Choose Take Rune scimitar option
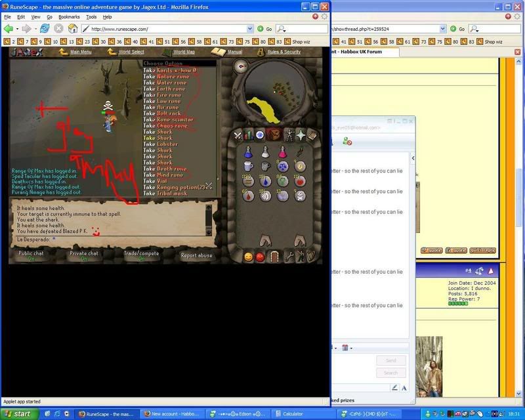The image size is (525, 420). tap(169, 119)
